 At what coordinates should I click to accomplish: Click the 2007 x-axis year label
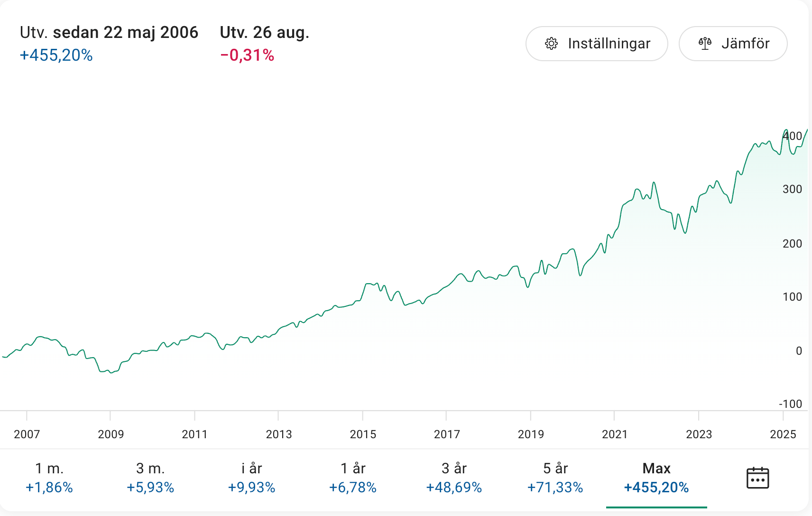27,434
